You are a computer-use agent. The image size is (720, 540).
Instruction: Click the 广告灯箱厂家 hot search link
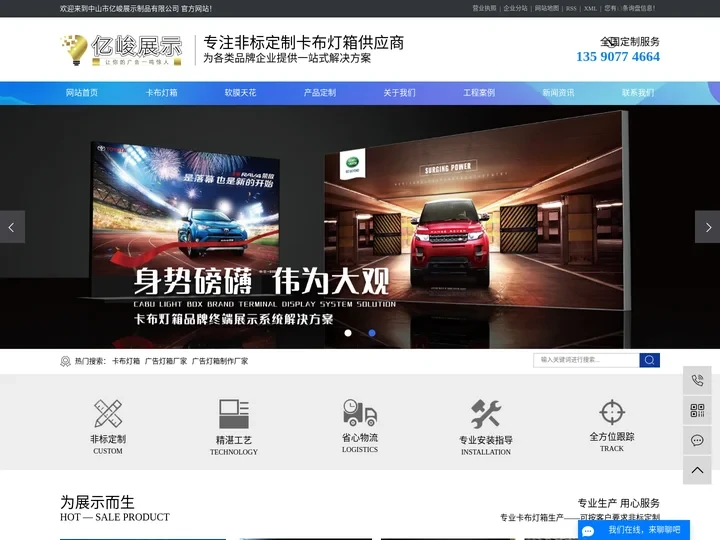[x=166, y=361]
